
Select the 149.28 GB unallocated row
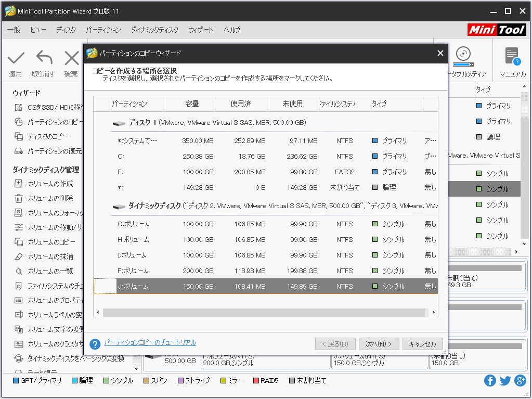point(266,188)
